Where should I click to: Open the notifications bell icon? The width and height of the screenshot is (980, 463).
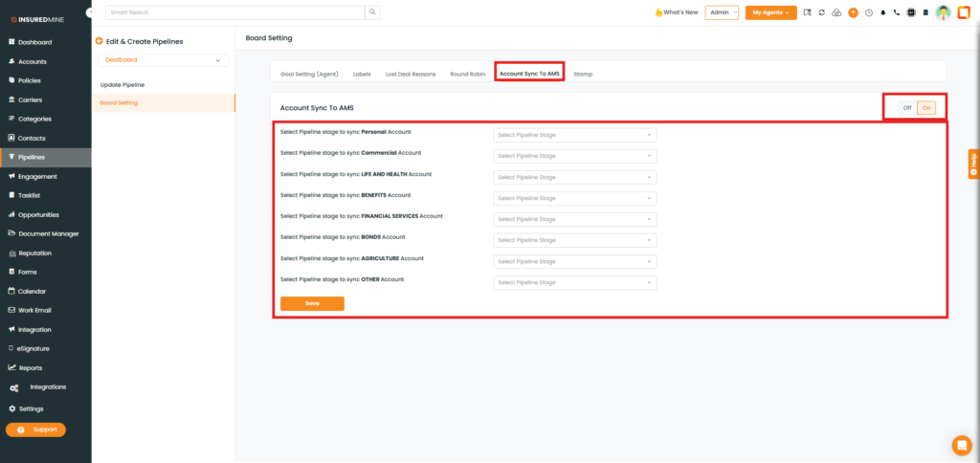pyautogui.click(x=882, y=12)
